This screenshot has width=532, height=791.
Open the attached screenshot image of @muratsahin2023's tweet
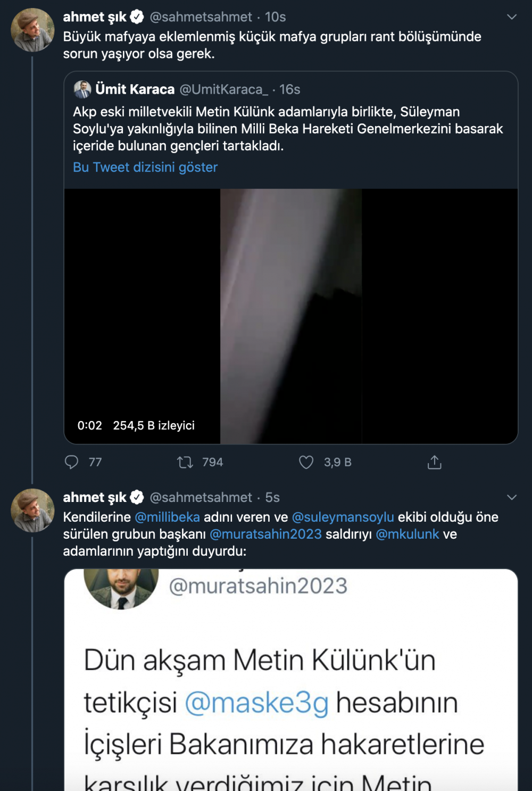pos(291,680)
